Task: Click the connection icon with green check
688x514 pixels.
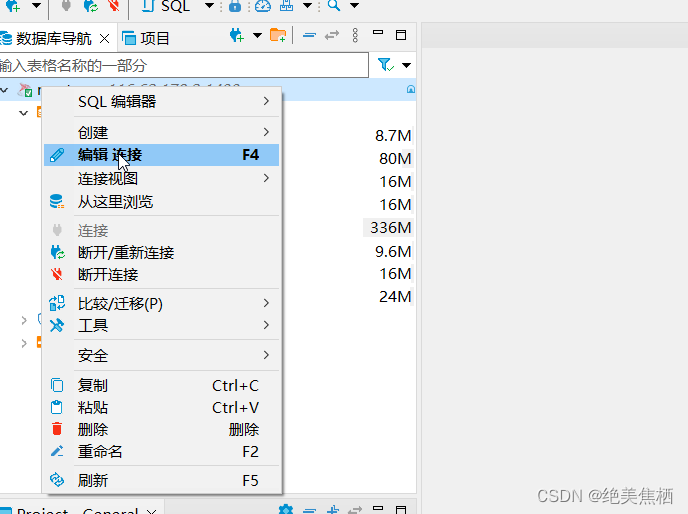Action: [25, 90]
